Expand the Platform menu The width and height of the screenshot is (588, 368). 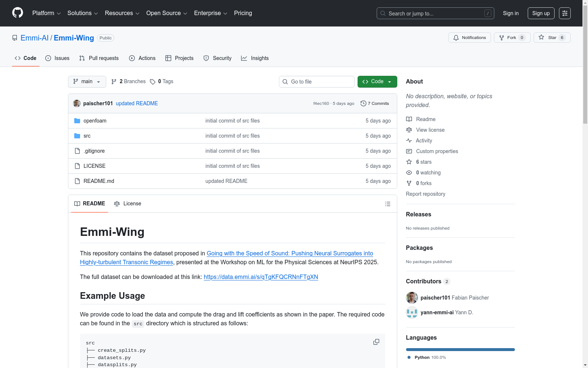coord(46,13)
